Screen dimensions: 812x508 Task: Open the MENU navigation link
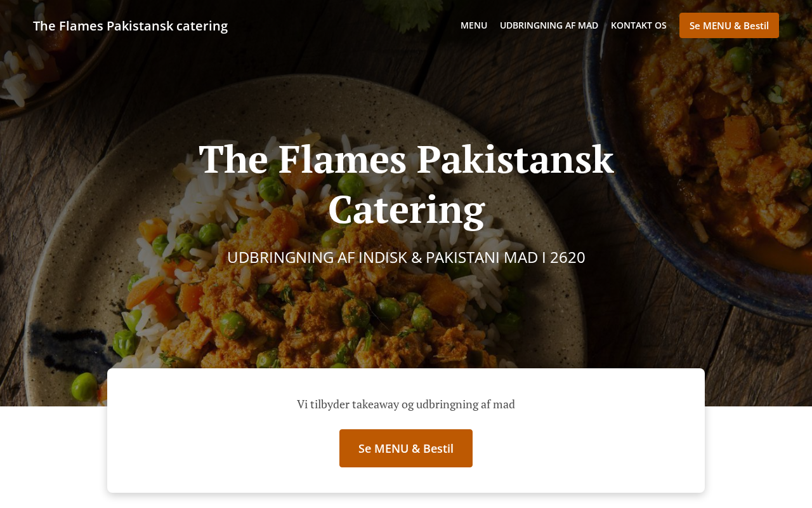[474, 25]
